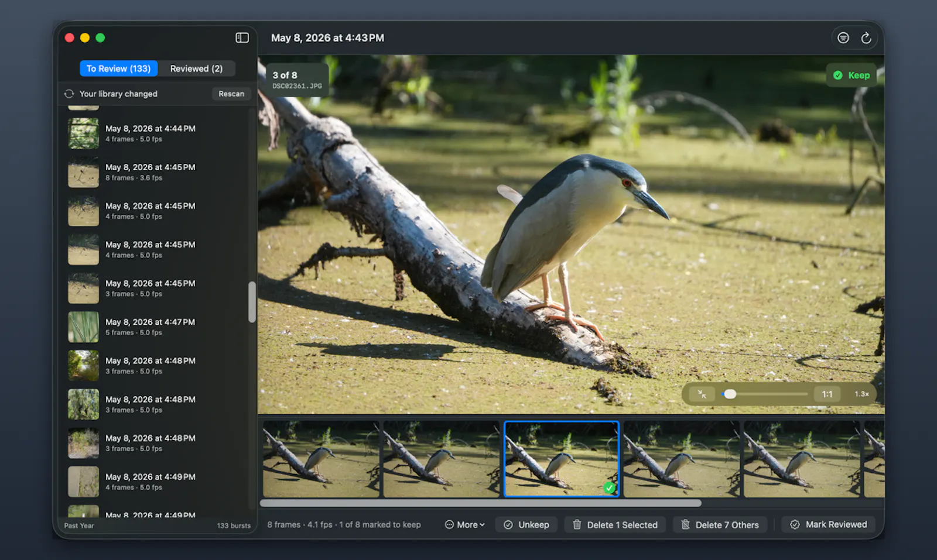
Task: Mark the burst as Reviewed
Action: [x=828, y=524]
